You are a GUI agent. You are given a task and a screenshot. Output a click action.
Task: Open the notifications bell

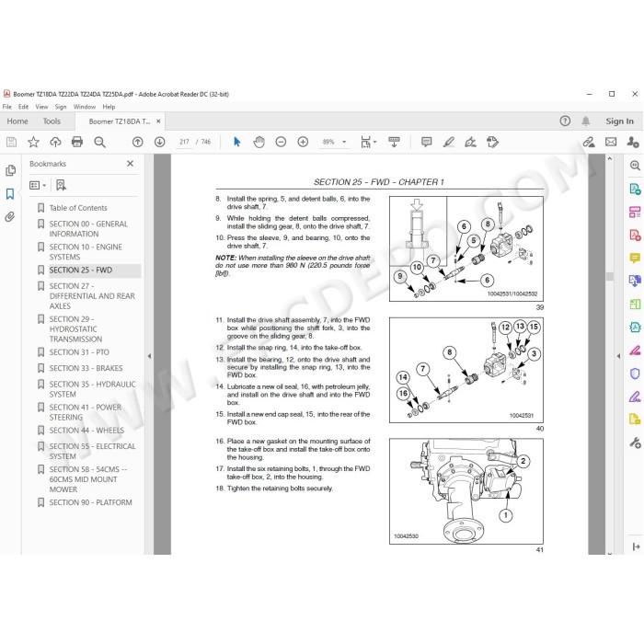point(586,121)
